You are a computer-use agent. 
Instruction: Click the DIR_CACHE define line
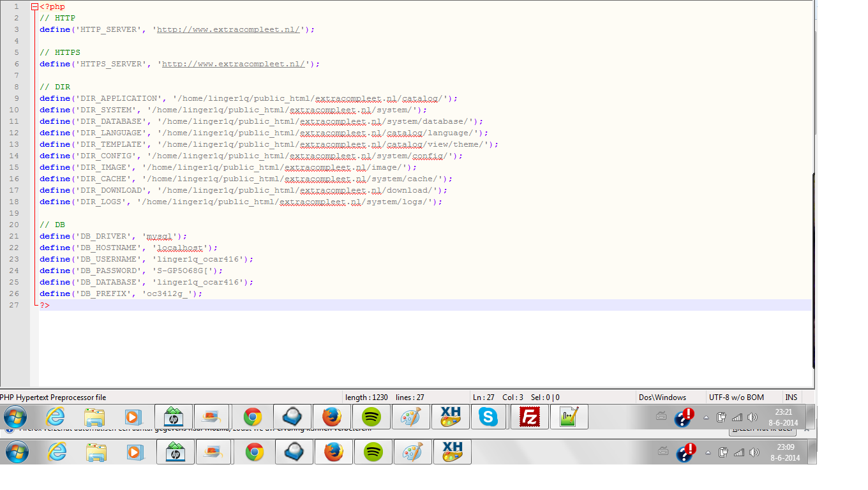click(x=246, y=179)
